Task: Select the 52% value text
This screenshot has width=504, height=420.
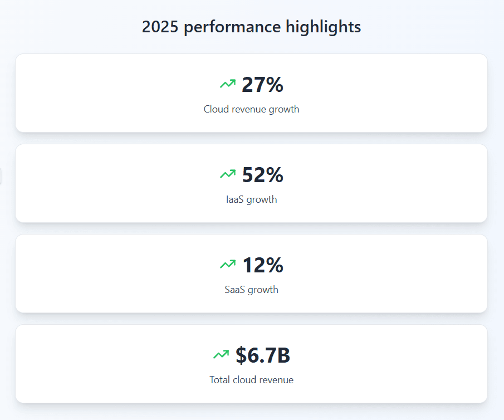Action: [x=262, y=175]
